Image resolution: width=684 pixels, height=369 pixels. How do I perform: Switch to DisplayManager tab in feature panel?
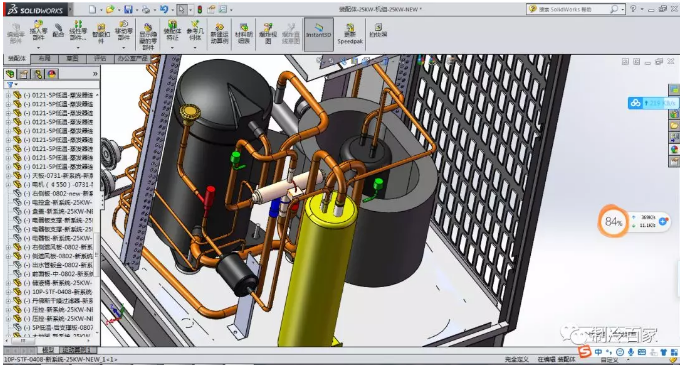click(52, 74)
